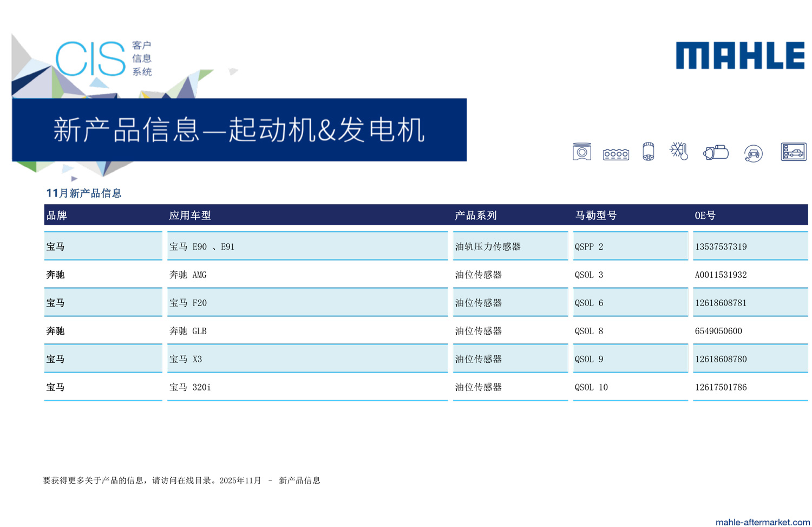Click the cylinder head gasket icon
This screenshot has height=527, width=812.
615,154
